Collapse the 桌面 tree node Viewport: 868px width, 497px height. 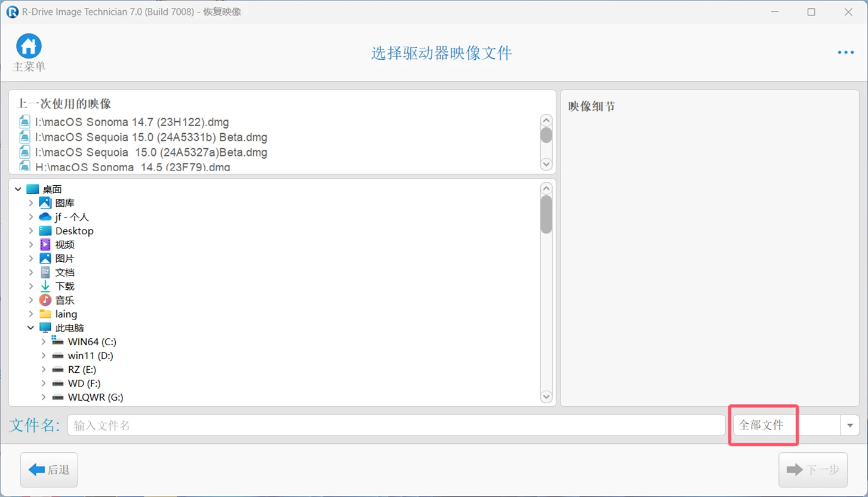(x=18, y=189)
